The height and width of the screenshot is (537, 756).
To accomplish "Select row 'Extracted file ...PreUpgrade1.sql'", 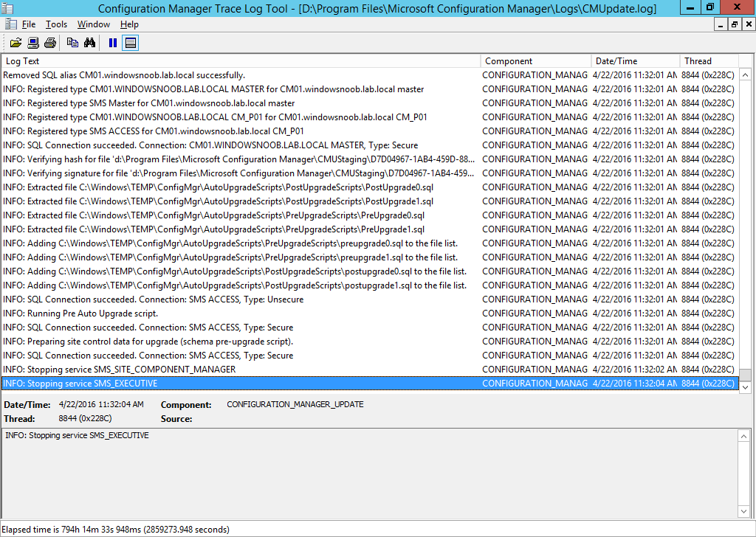I will (x=371, y=229).
